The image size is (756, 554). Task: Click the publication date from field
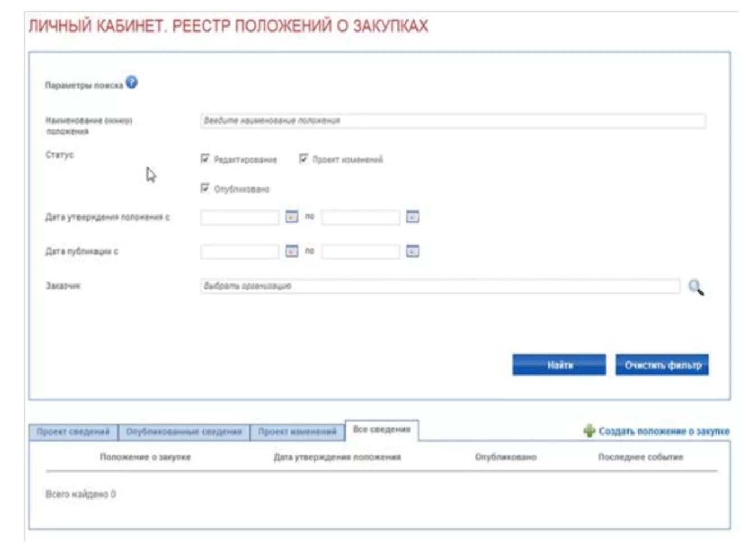pos(240,251)
